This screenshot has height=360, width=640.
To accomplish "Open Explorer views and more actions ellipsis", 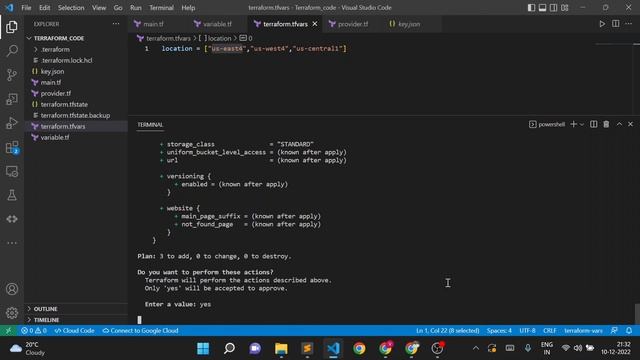I will tap(116, 24).
